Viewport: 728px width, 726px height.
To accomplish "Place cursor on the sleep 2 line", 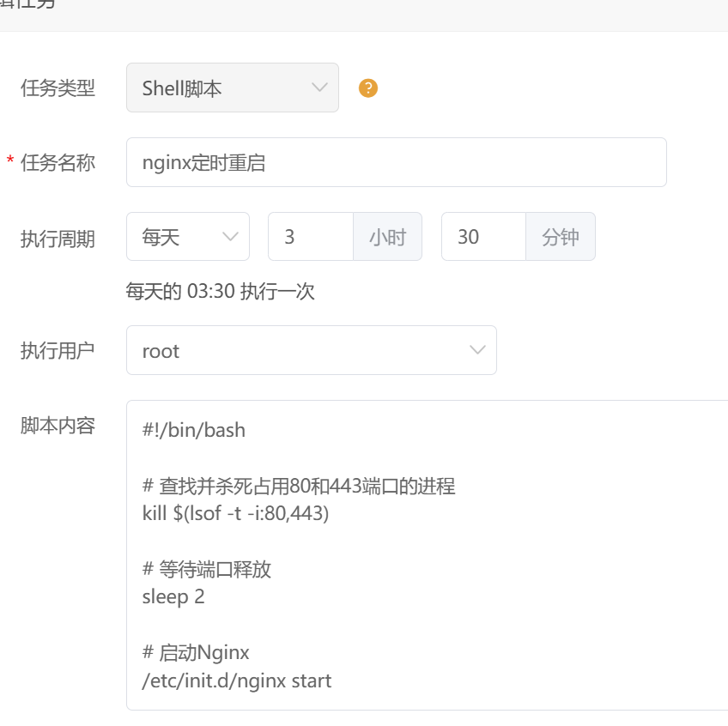I will [173, 596].
